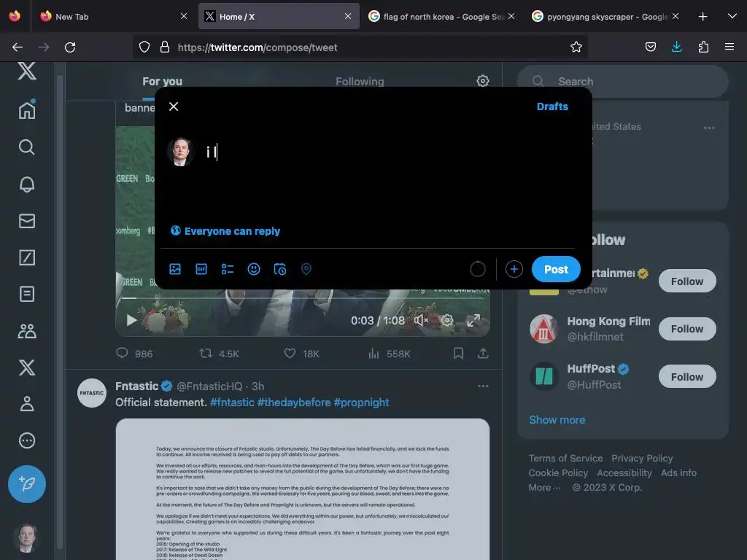
Task: Click the blue compose post button
Action: [27, 484]
